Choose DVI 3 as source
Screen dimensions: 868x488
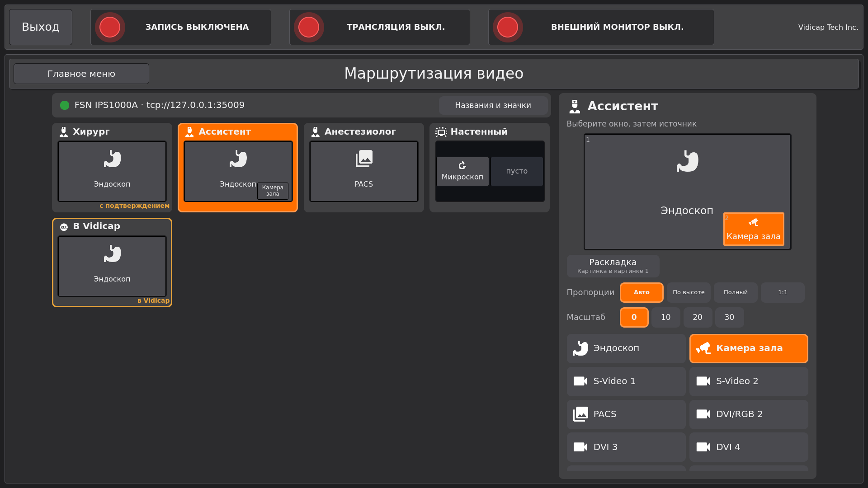626,447
